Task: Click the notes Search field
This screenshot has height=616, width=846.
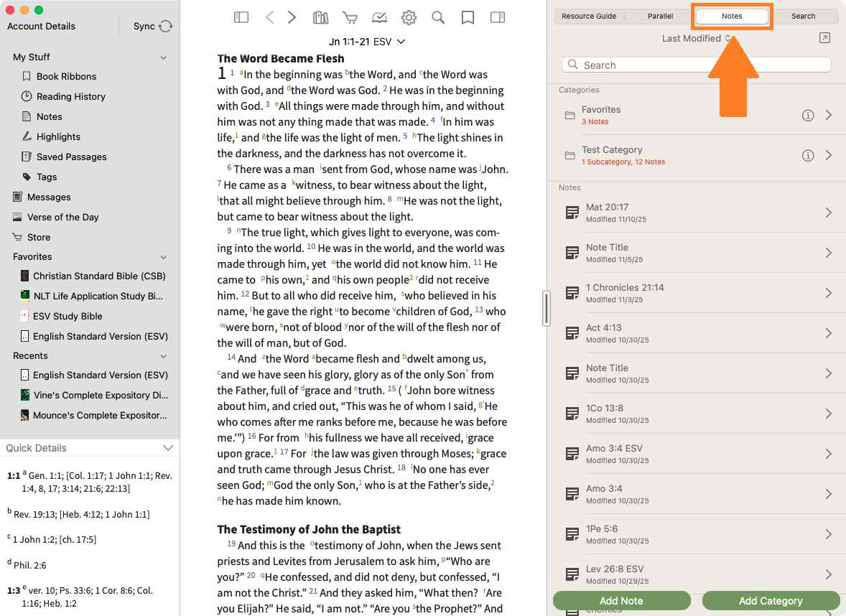Action: click(696, 65)
